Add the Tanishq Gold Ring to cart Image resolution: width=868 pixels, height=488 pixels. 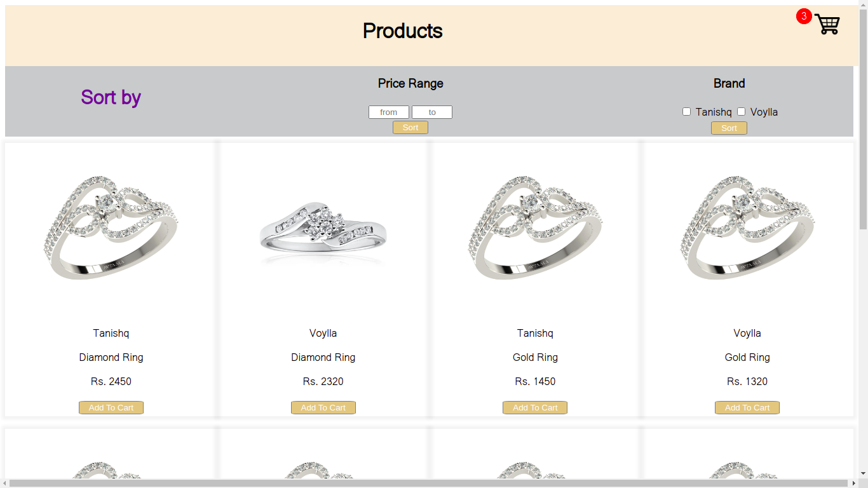534,407
